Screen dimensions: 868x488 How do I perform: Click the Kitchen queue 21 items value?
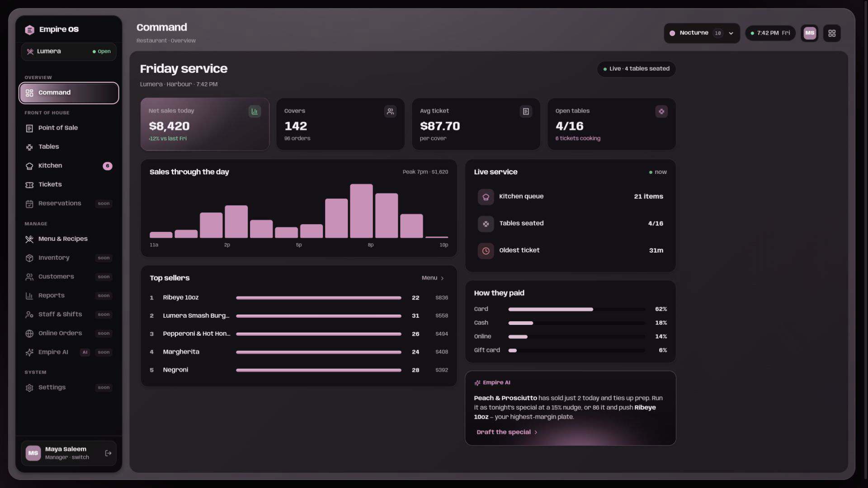point(648,197)
